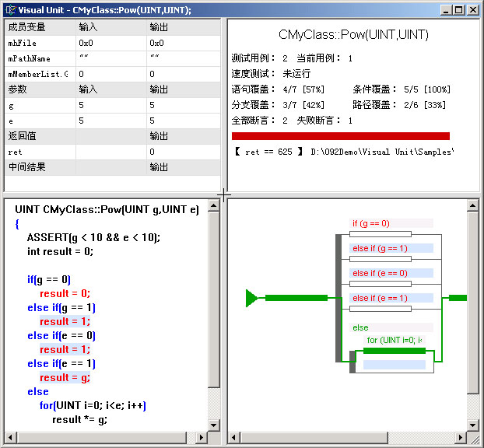
Task: Click the '当前用例' current case value
Action: [x=350, y=58]
